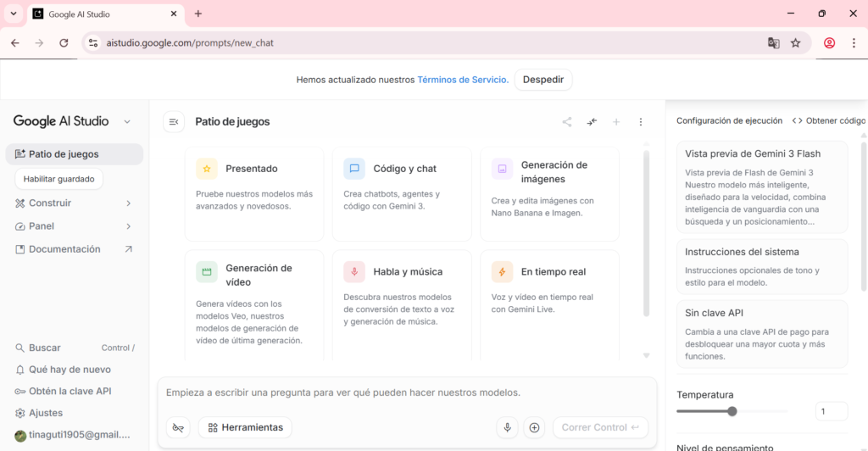Close the Google AI Studio tab
Image resolution: width=868 pixels, height=451 pixels.
173,14
